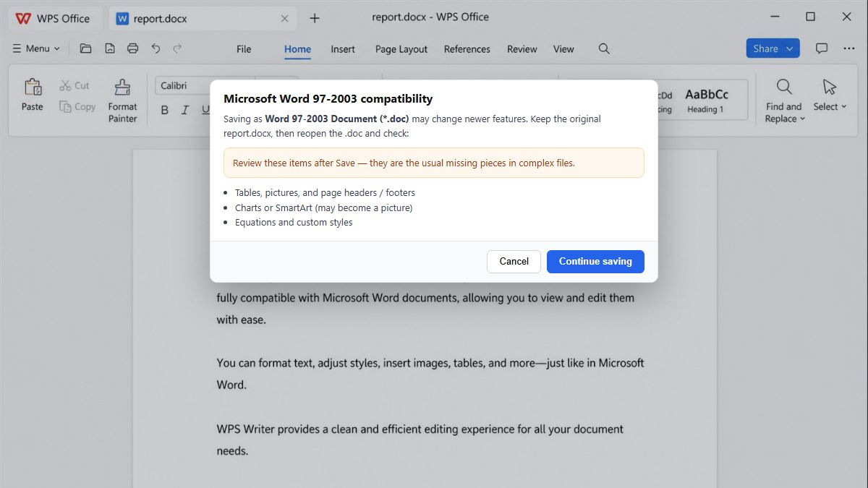This screenshot has height=488, width=868.
Task: Close the report.docx tab
Action: (284, 19)
